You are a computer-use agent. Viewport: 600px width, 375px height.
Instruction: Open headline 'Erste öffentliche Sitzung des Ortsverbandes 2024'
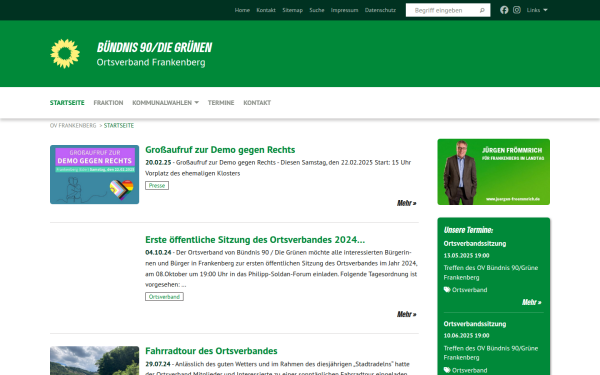[255, 240]
